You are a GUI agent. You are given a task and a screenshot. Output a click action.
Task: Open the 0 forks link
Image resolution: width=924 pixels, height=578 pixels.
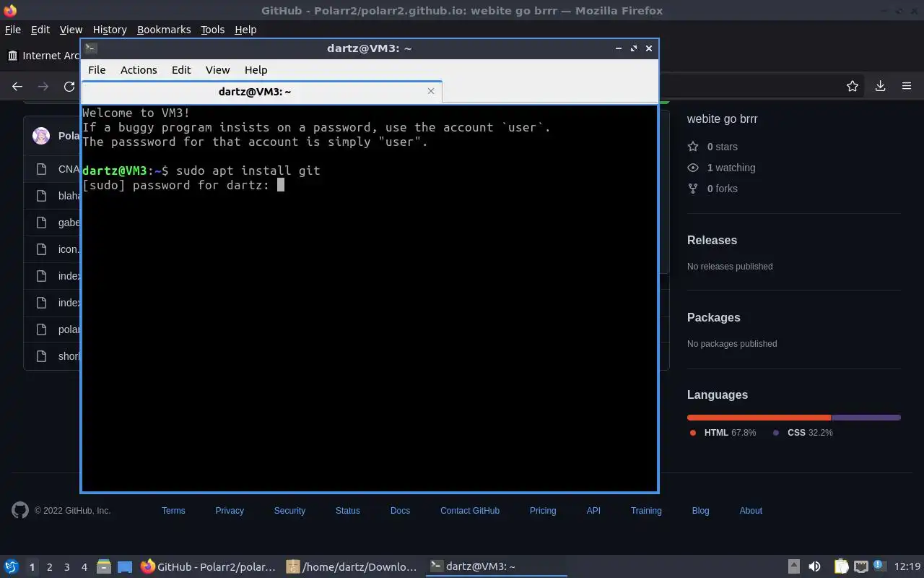tap(713, 189)
